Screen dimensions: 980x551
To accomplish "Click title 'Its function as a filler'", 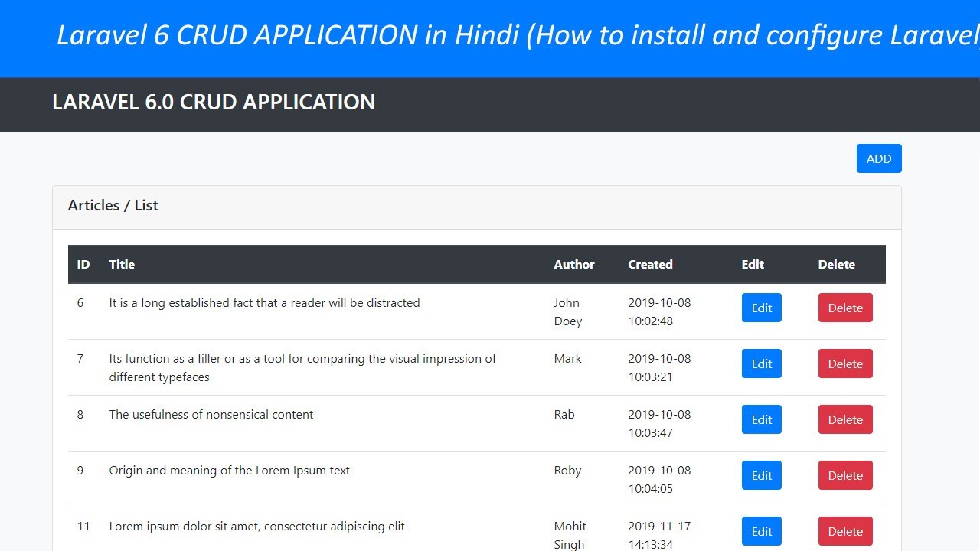I will [x=302, y=367].
